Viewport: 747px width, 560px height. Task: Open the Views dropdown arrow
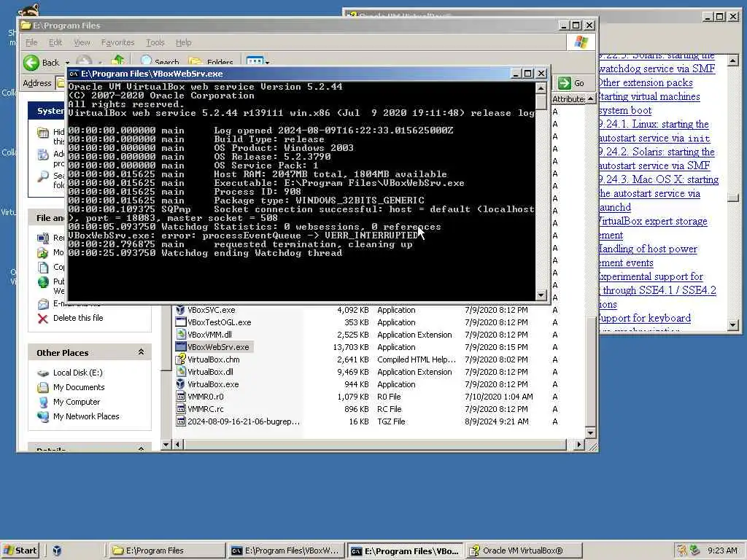(267, 63)
